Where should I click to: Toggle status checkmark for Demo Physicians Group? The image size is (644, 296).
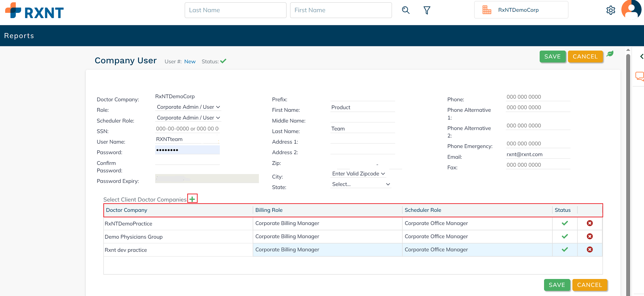[x=565, y=236]
